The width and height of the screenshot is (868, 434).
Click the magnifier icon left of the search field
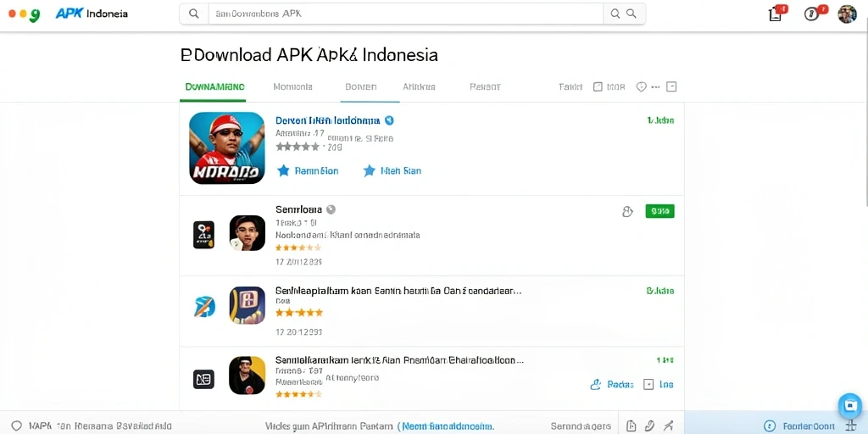(x=194, y=14)
